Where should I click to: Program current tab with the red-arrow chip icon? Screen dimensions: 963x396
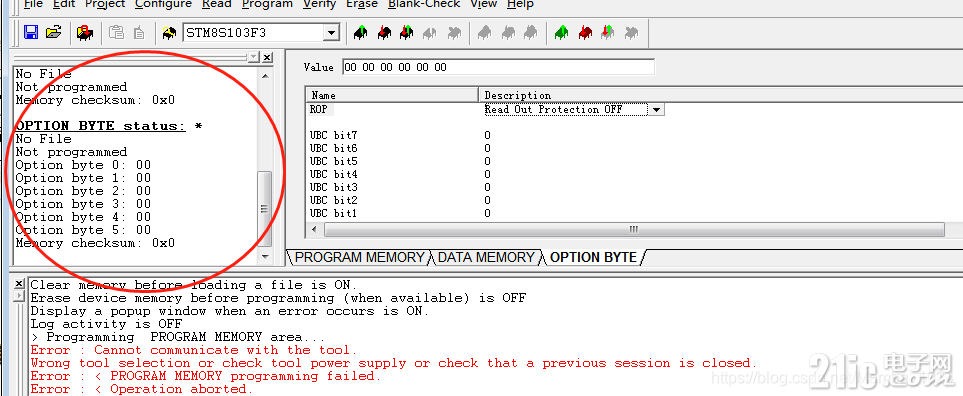click(x=384, y=33)
